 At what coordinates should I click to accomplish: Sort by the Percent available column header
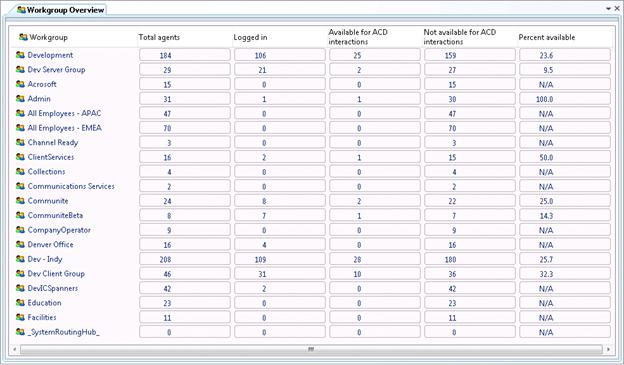546,37
